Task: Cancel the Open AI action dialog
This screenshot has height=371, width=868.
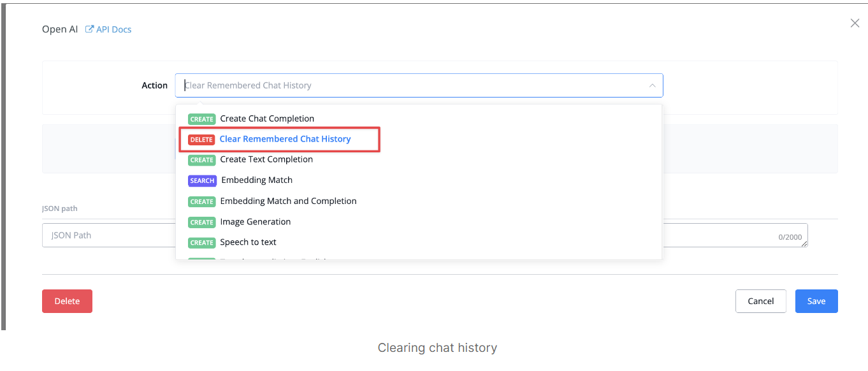Action: pos(761,302)
